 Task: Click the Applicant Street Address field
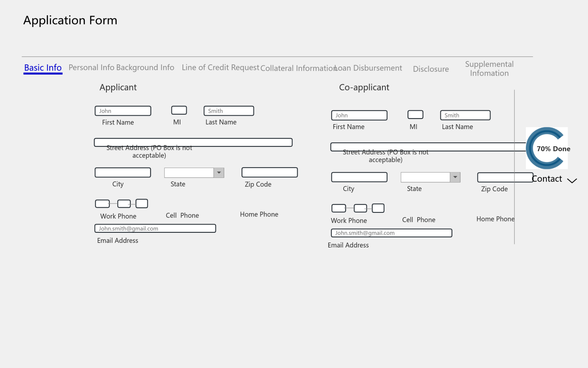(x=193, y=142)
